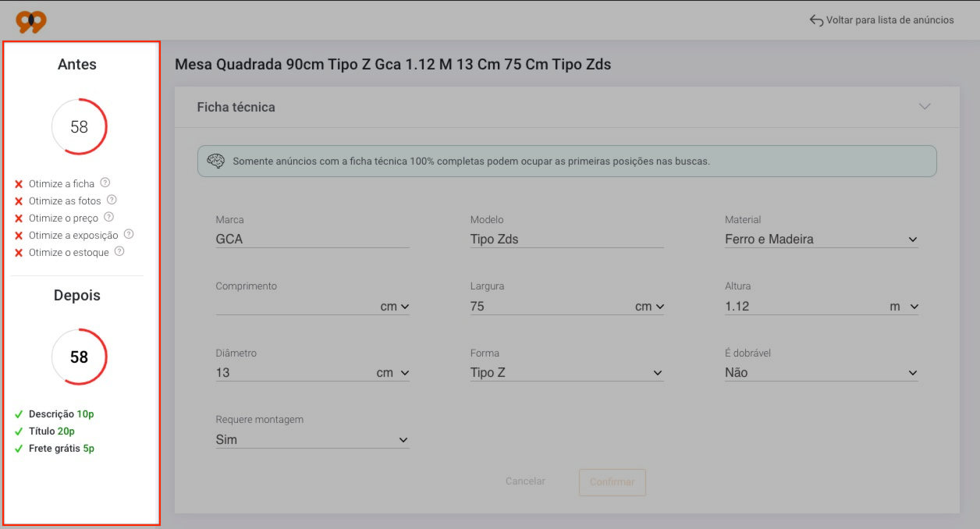Focus the Diâmetro value field 13
This screenshot has width=980, height=529.
tap(294, 373)
